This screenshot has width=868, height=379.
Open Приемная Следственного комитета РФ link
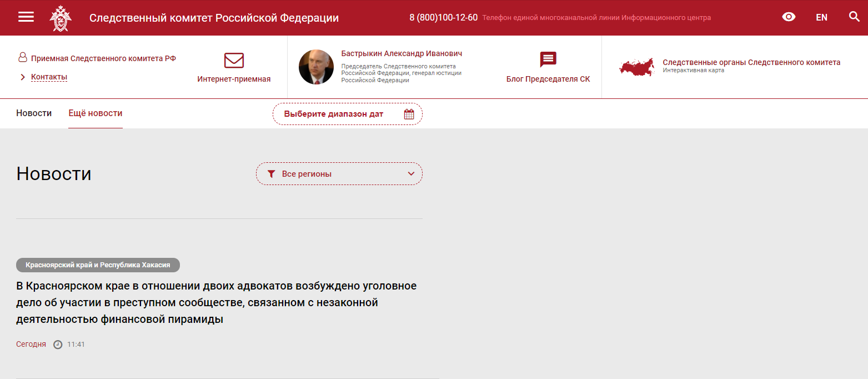(103, 58)
